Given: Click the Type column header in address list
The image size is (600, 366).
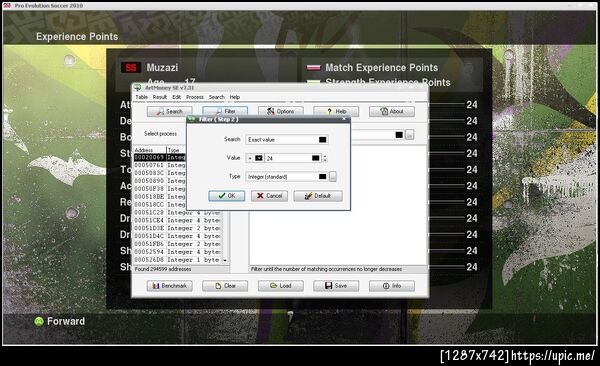Looking at the screenshot, I should (176, 150).
